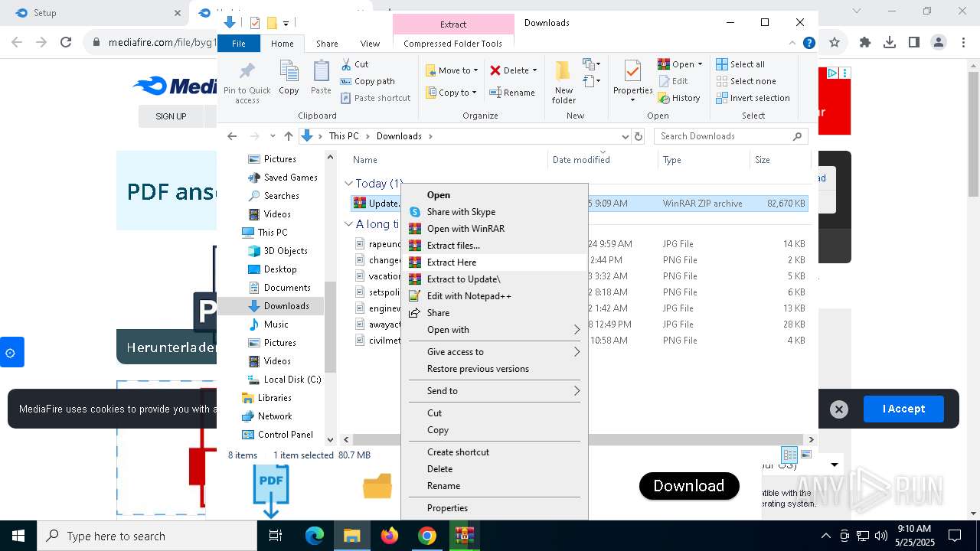Switch to the View ribbon tab

pos(370,44)
